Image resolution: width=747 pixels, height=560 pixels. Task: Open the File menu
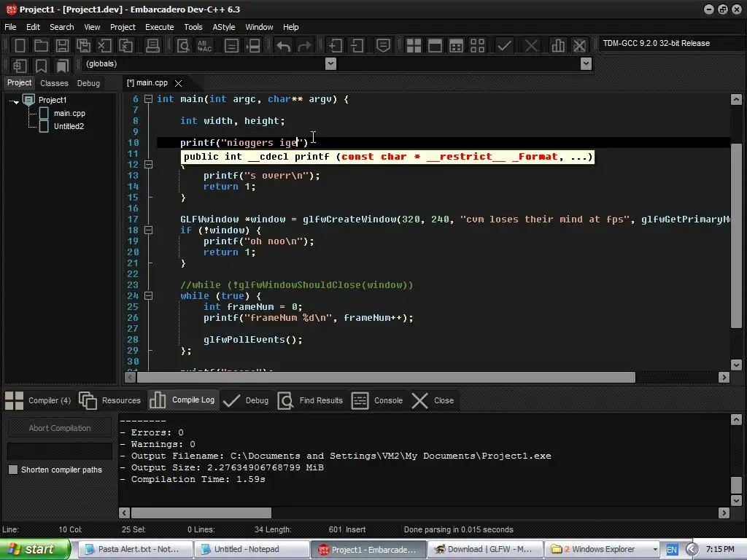10,27
